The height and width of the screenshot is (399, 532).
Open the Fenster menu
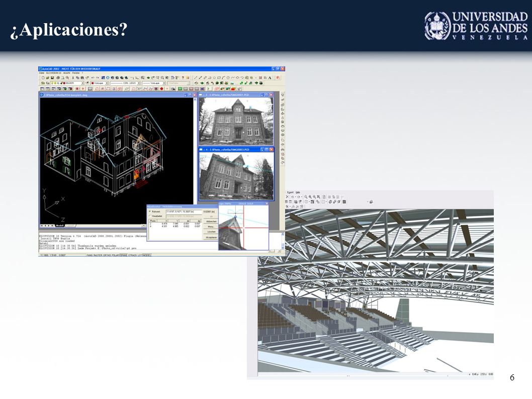pos(75,73)
